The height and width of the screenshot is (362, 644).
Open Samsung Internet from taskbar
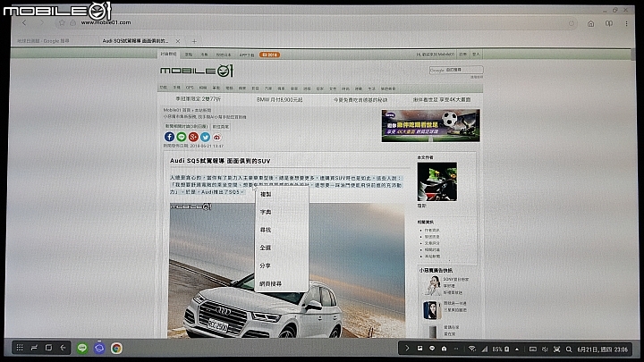[99, 349]
